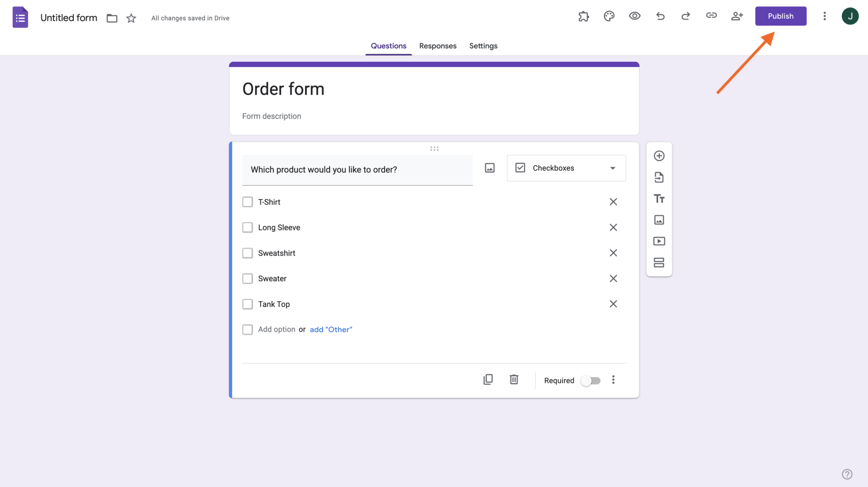868x487 pixels.
Task: Redo the last change
Action: 685,16
